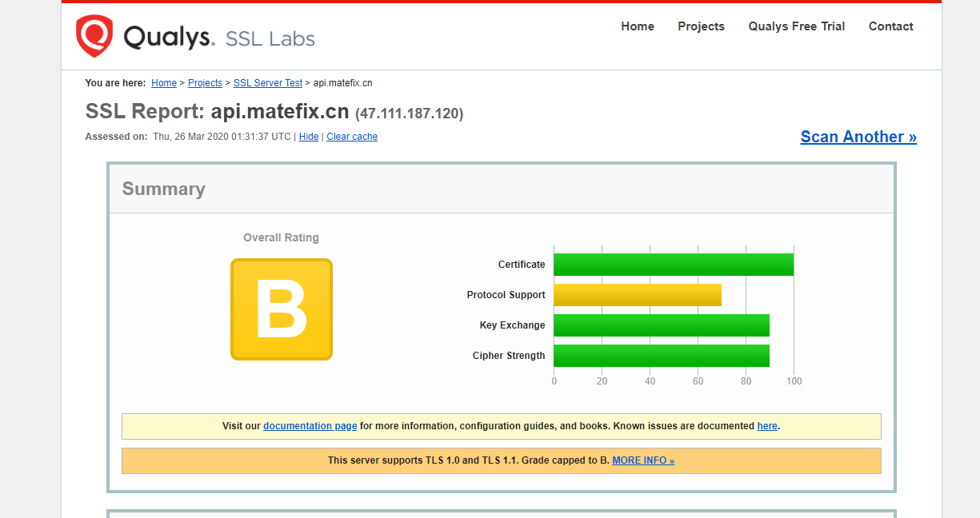The image size is (980, 518).
Task: Select the 'Grade capped to B' warning text
Action: tap(566, 460)
